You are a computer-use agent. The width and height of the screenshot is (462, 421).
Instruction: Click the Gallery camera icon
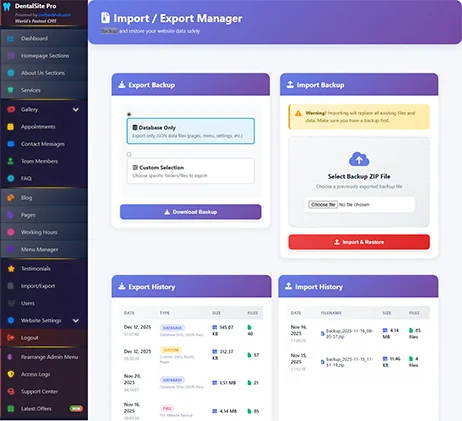coord(11,109)
